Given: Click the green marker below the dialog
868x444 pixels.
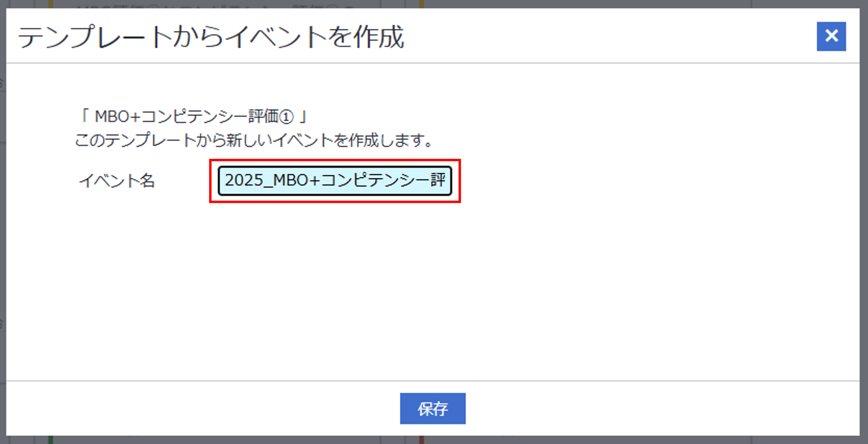Looking at the screenshot, I should (x=51, y=440).
